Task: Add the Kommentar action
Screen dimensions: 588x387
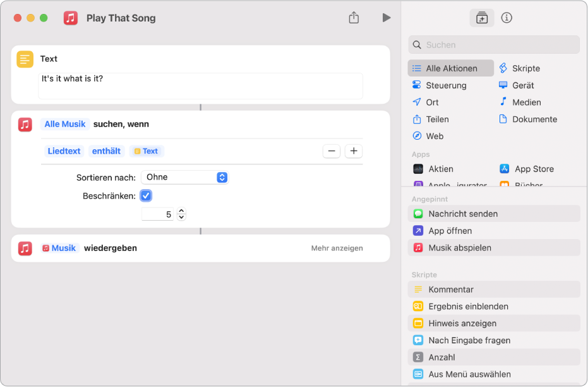Action: click(x=494, y=290)
